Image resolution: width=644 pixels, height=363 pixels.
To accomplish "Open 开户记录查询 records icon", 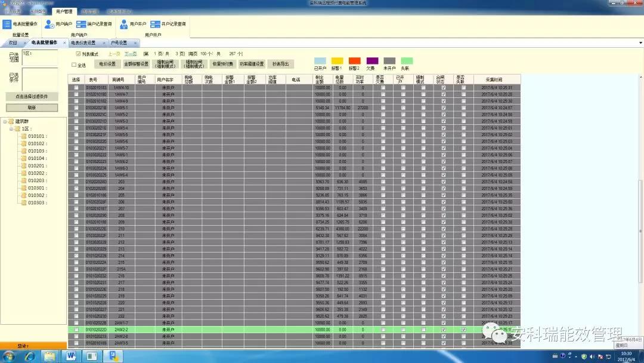I will click(155, 24).
